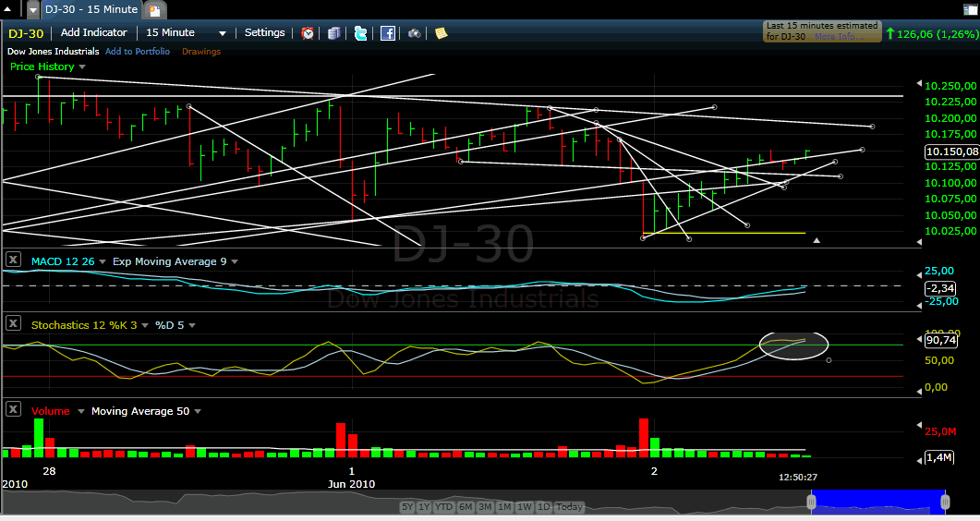Viewport: 980px width, 521px height.
Task: Grab right handle of range slider
Action: pyautogui.click(x=945, y=502)
